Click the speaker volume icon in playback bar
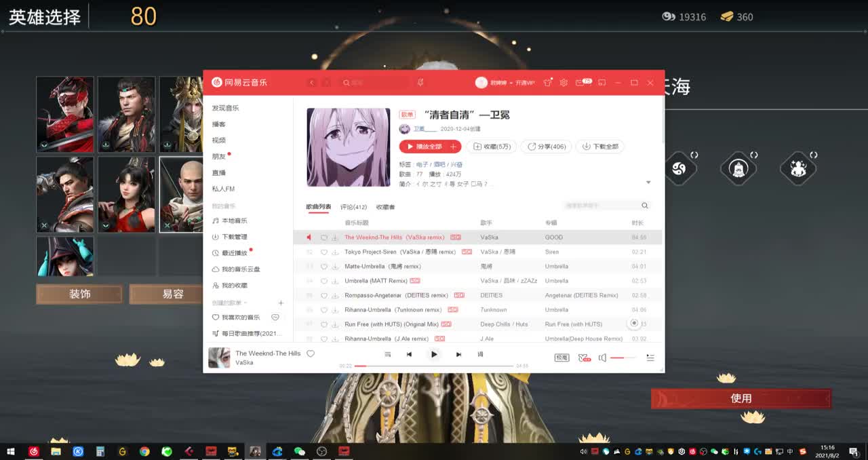Screen dimensions: 868x460 pos(601,358)
